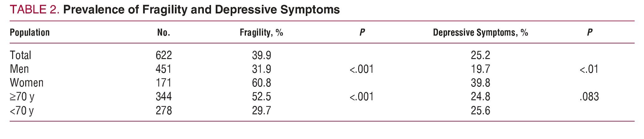The width and height of the screenshot is (644, 139).
Task: Click the fragility value 52.5
Action: click(262, 97)
